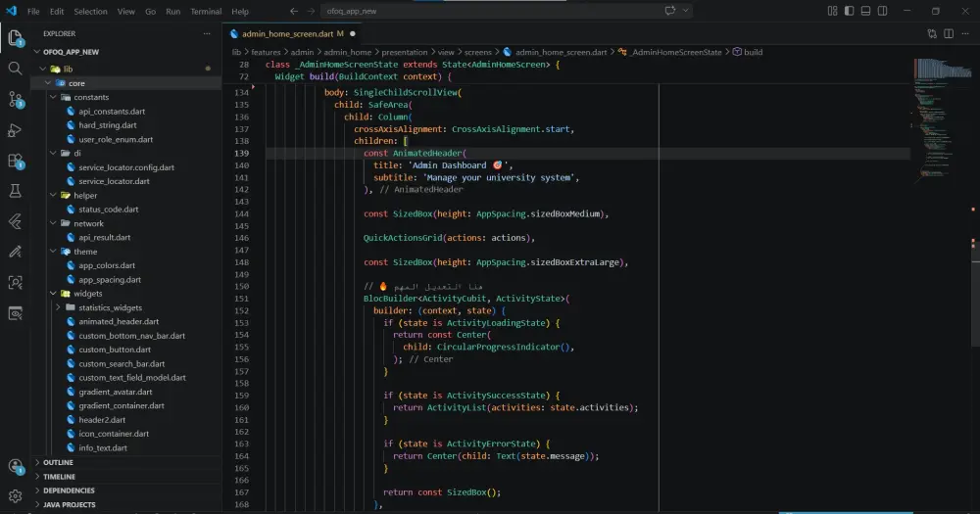The height and width of the screenshot is (514, 980).
Task: Click the Copilot chat icon in title bar
Action: click(670, 11)
